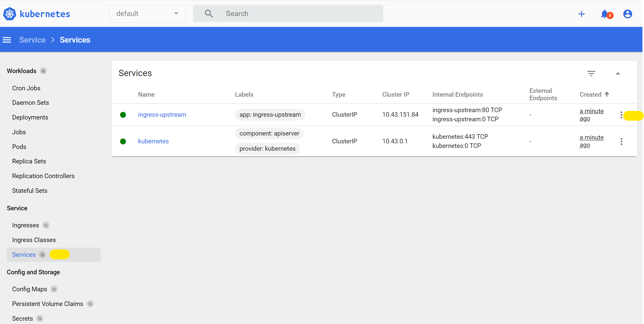This screenshot has width=644, height=324.
Task: Click the sort arrow next to Created
Action: [607, 94]
